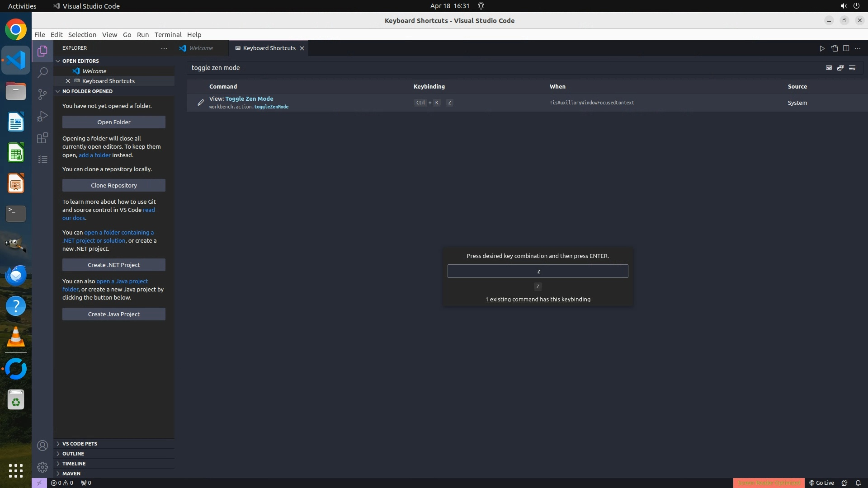Image resolution: width=868 pixels, height=488 pixels.
Task: Click the Accounts icon in activity bar
Action: coord(42,446)
